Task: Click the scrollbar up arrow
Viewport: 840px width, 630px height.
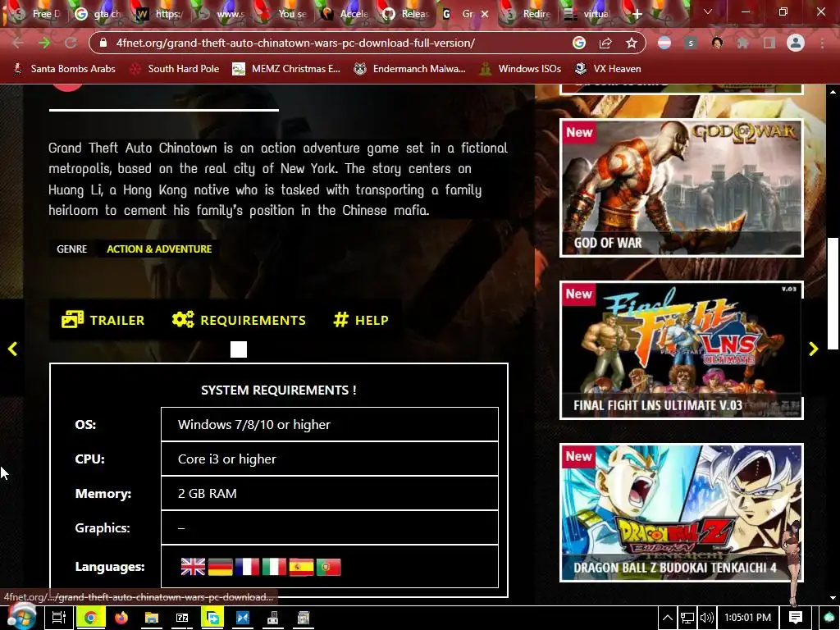Action: pos(833,92)
